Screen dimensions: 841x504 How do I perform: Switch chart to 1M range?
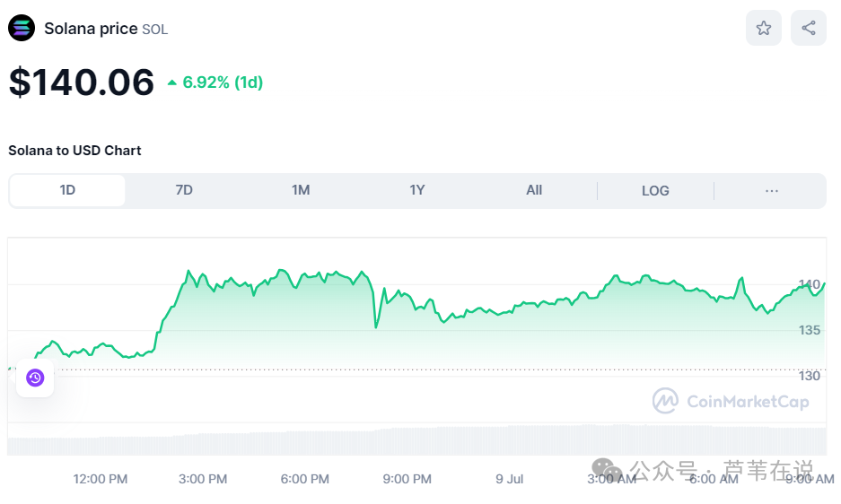click(x=301, y=190)
